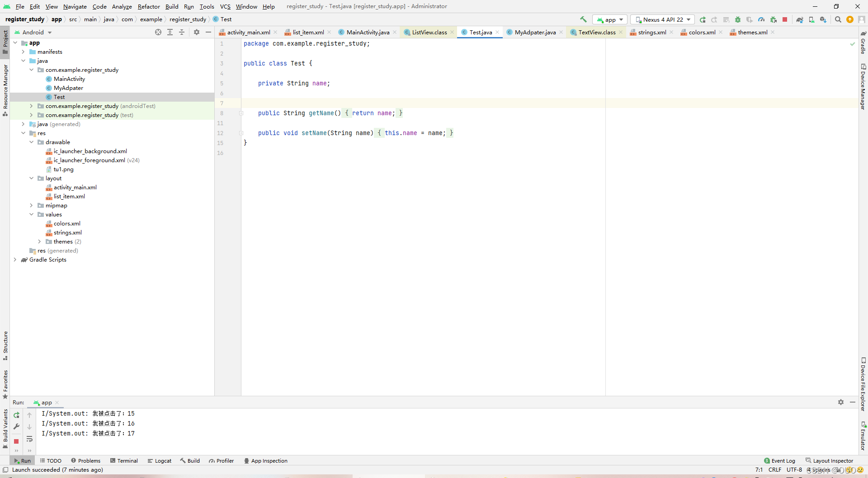Screen dimensions: 868x478
Task: Open Terminal tool window
Action: (x=124, y=461)
